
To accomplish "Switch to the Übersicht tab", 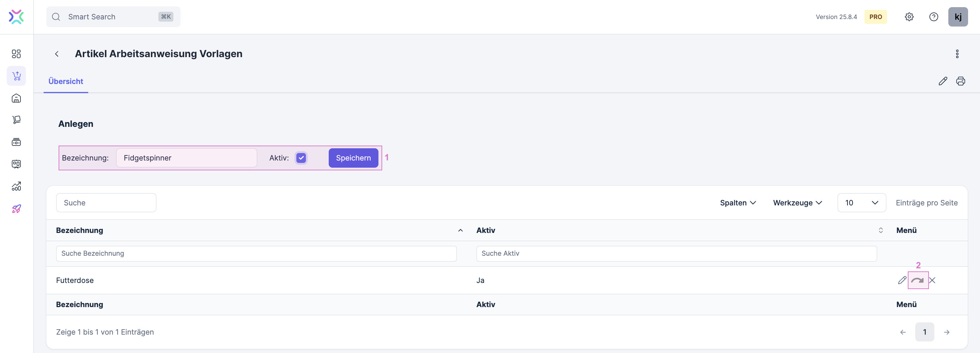I will pyautogui.click(x=66, y=81).
